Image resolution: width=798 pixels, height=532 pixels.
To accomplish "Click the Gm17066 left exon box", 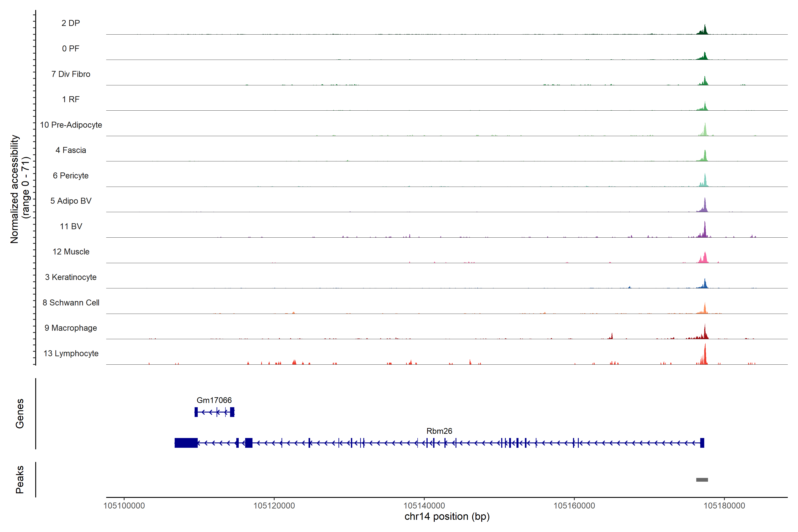I will 196,412.
